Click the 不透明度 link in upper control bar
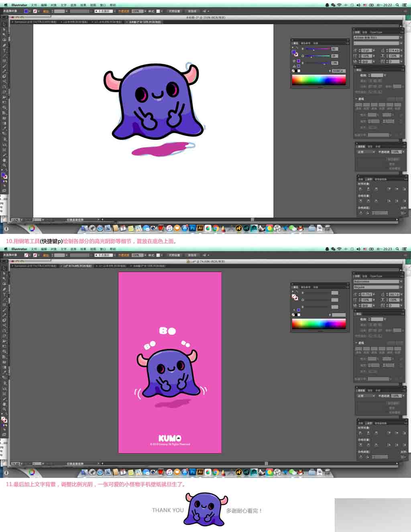Screen dimensions: 411x532 click(124, 11)
